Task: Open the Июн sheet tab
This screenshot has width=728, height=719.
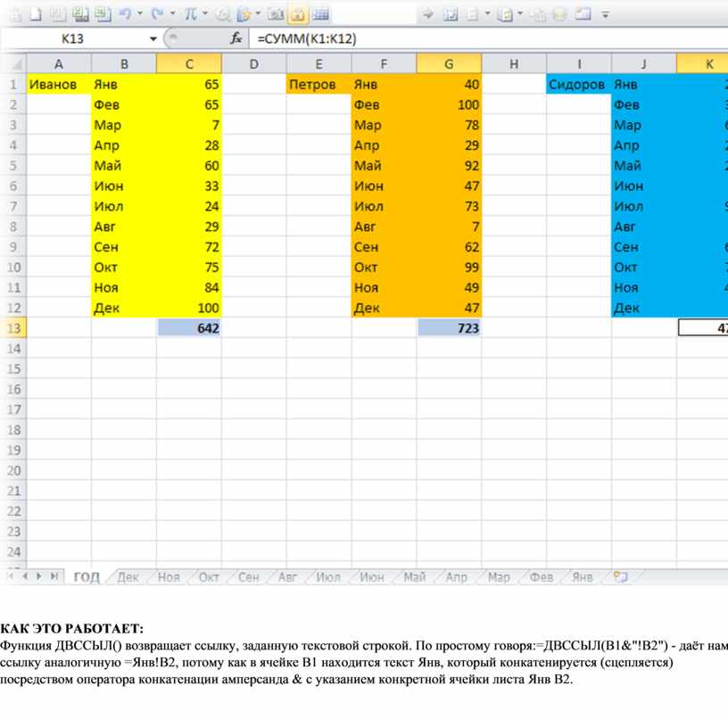Action: tap(371, 577)
